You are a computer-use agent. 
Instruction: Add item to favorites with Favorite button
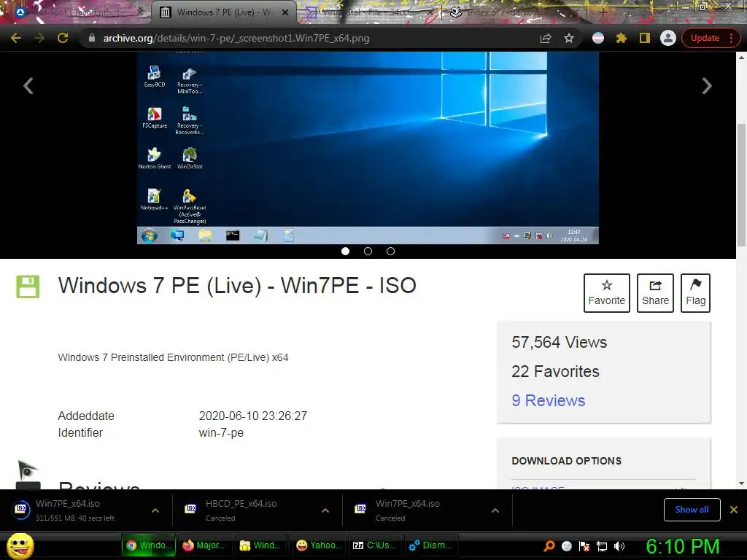tap(606, 293)
